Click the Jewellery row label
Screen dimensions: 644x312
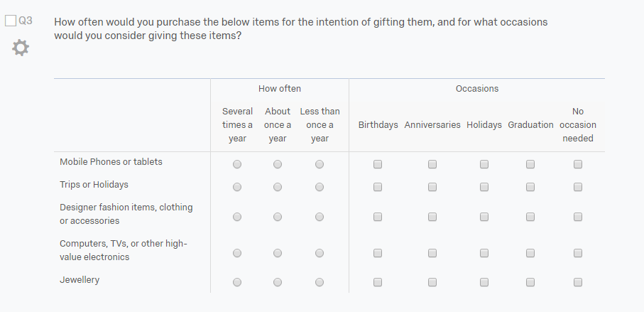coord(80,279)
